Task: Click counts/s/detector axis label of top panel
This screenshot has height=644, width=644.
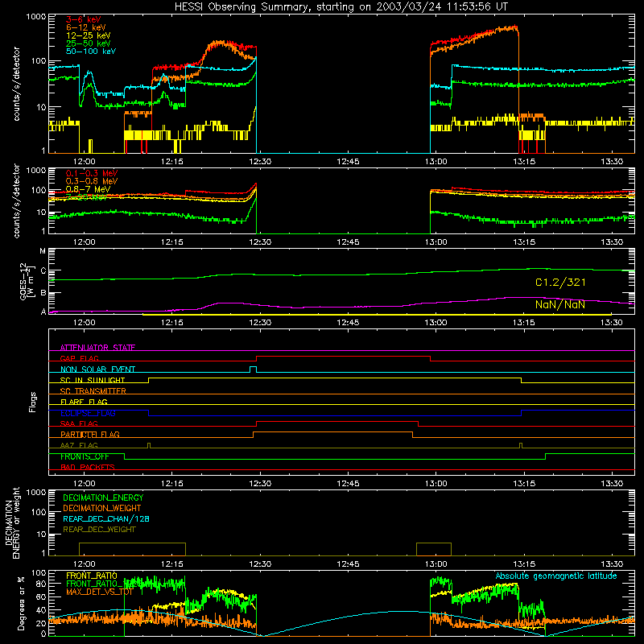Action: pyautogui.click(x=16, y=84)
